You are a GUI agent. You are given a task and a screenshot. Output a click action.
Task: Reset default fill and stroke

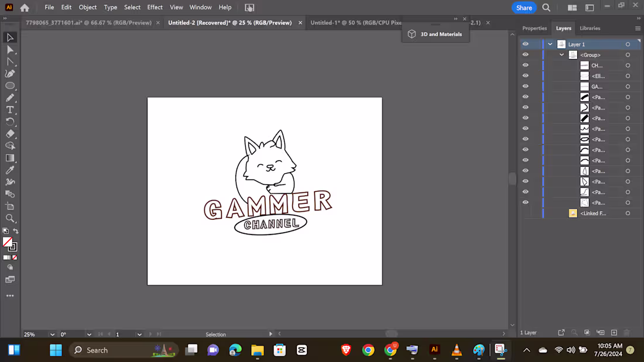[x=5, y=231]
